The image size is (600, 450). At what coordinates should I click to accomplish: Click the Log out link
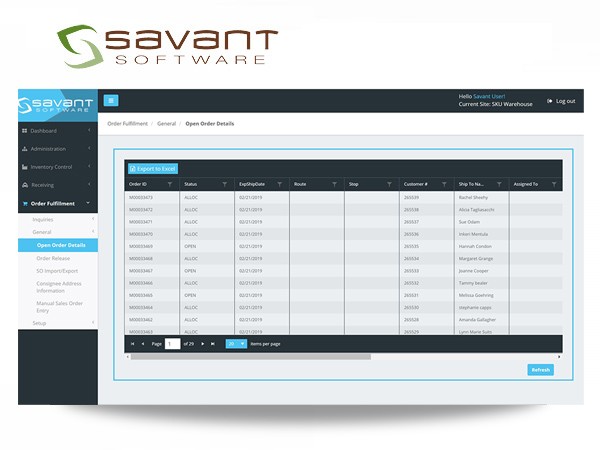tap(561, 101)
